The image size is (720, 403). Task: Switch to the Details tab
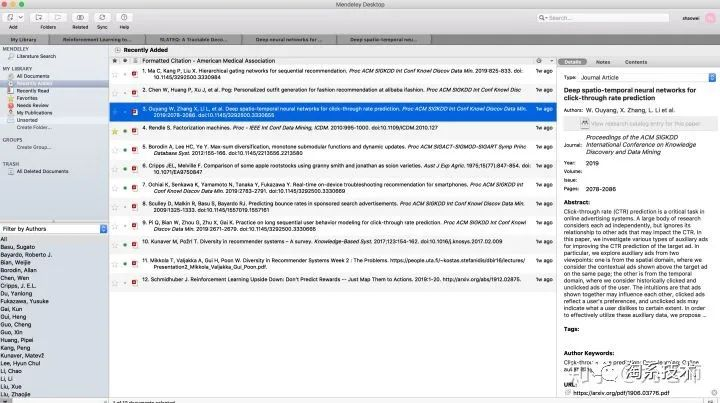point(573,62)
